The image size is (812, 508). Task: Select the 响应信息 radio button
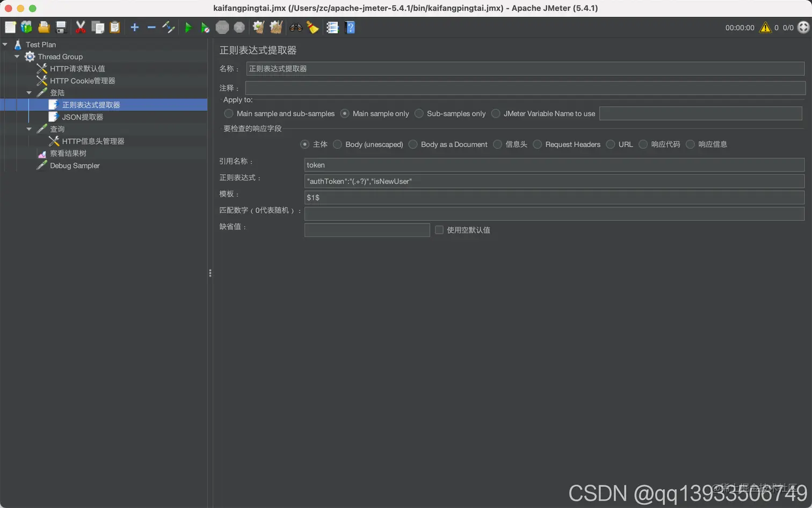tap(690, 144)
